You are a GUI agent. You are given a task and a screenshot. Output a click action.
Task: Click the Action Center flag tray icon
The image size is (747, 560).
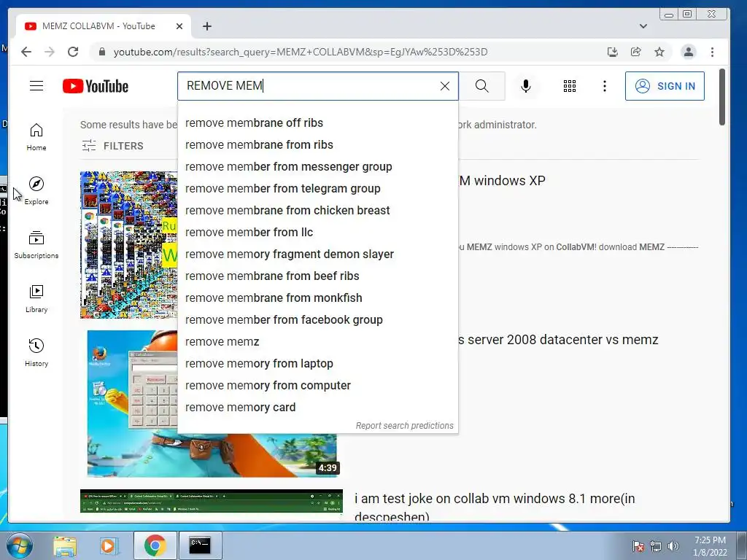[x=638, y=546]
